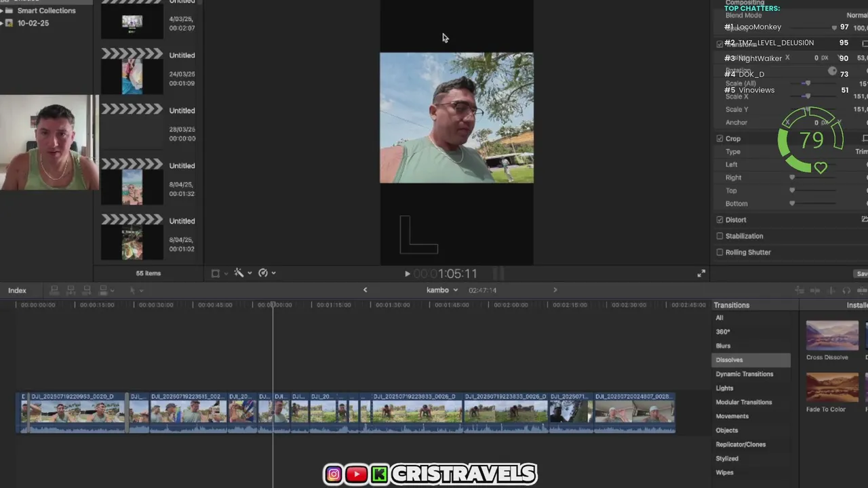Toggle the Crop checkbox
The image size is (868, 488).
[719, 139]
